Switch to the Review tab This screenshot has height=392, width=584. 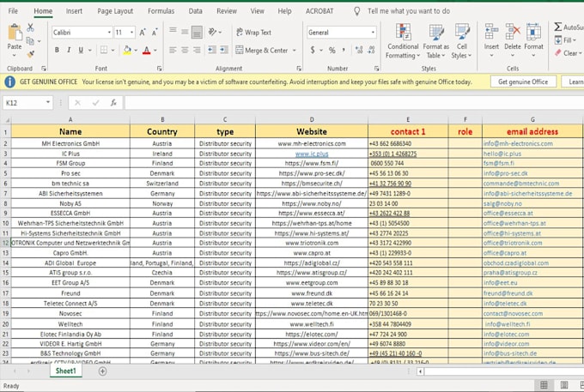pyautogui.click(x=227, y=11)
